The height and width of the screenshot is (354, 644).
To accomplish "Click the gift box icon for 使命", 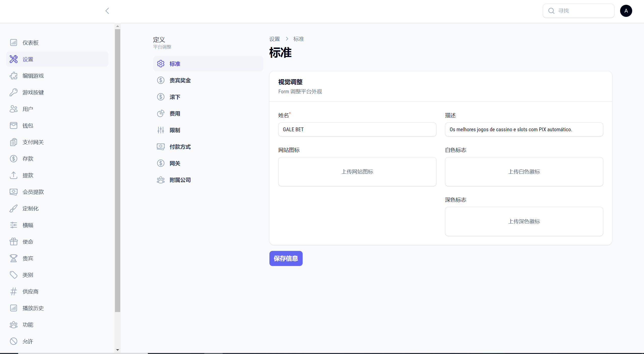I will 14,242.
